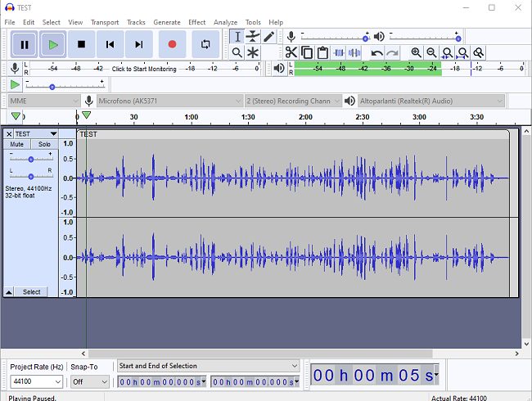This screenshot has width=532, height=401.
Task: Open the Select menu
Action: click(51, 22)
